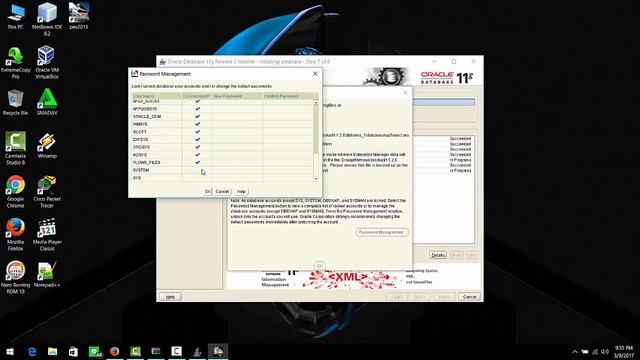Click Cancel in Oracle installer window
The width and height of the screenshot is (640, 360).
coord(469,297)
